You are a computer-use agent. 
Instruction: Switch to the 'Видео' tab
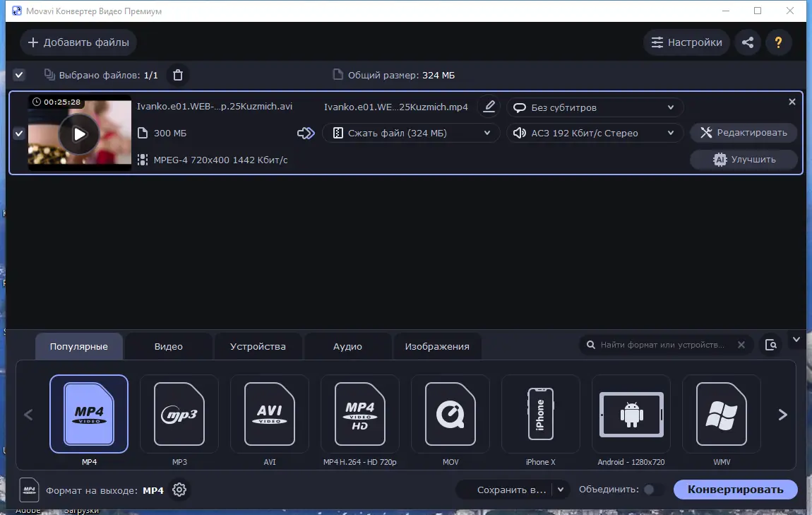[168, 346]
